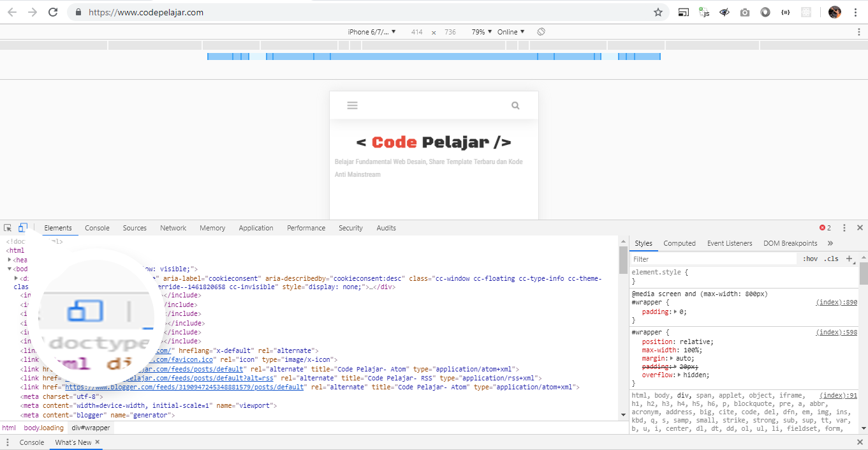
Task: Click the gray circular ring extension icon
Action: (765, 12)
